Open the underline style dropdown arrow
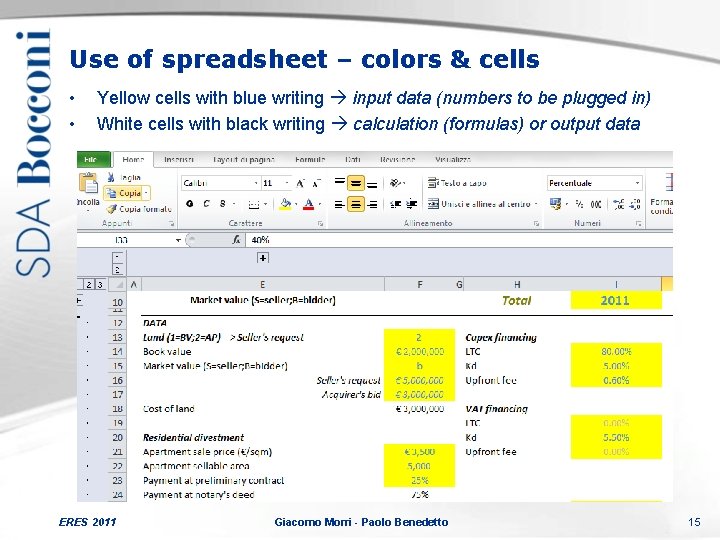The image size is (720, 540). click(x=233, y=203)
